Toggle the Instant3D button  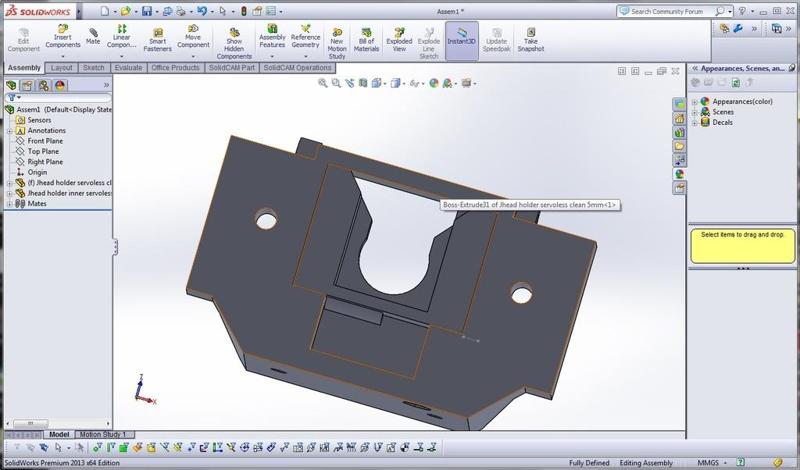tap(462, 41)
